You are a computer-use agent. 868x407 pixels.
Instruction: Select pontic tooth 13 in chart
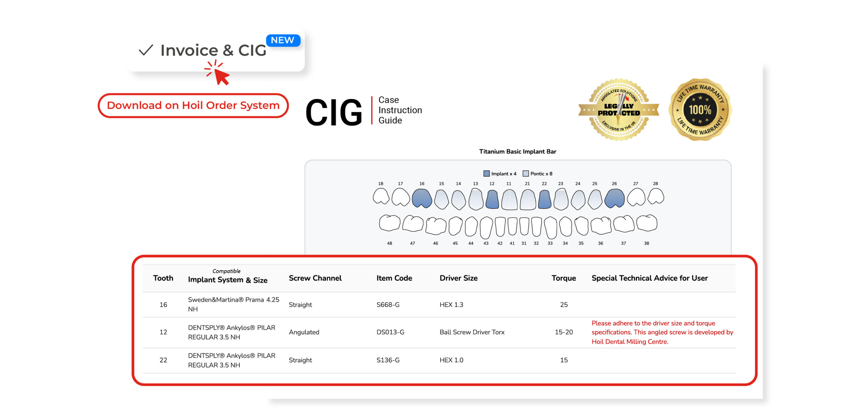click(476, 199)
